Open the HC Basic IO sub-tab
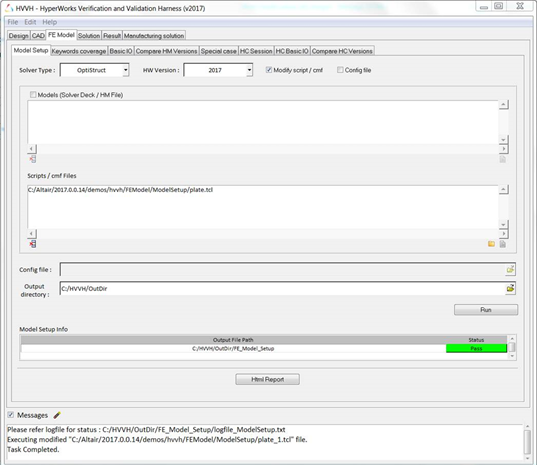Screen dimensions: 537x465 click(x=292, y=51)
